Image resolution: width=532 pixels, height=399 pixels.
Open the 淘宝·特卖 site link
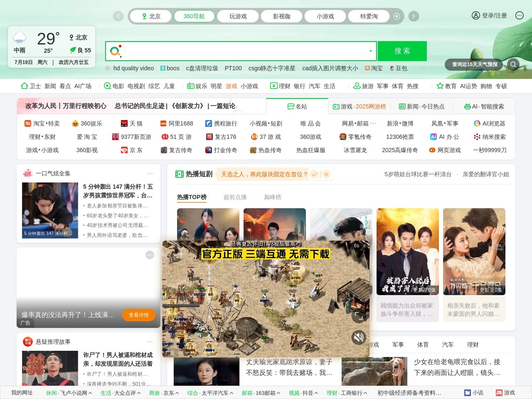click(x=42, y=123)
